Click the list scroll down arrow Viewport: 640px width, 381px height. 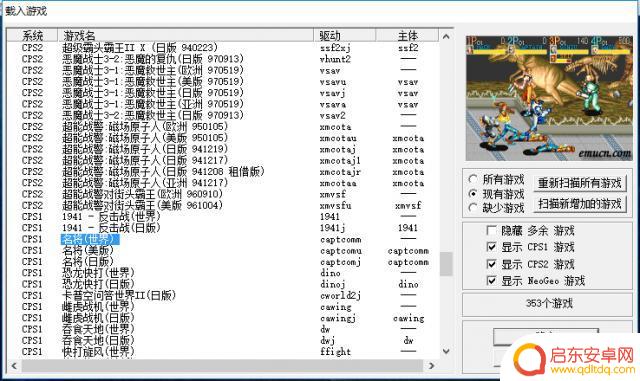446,351
